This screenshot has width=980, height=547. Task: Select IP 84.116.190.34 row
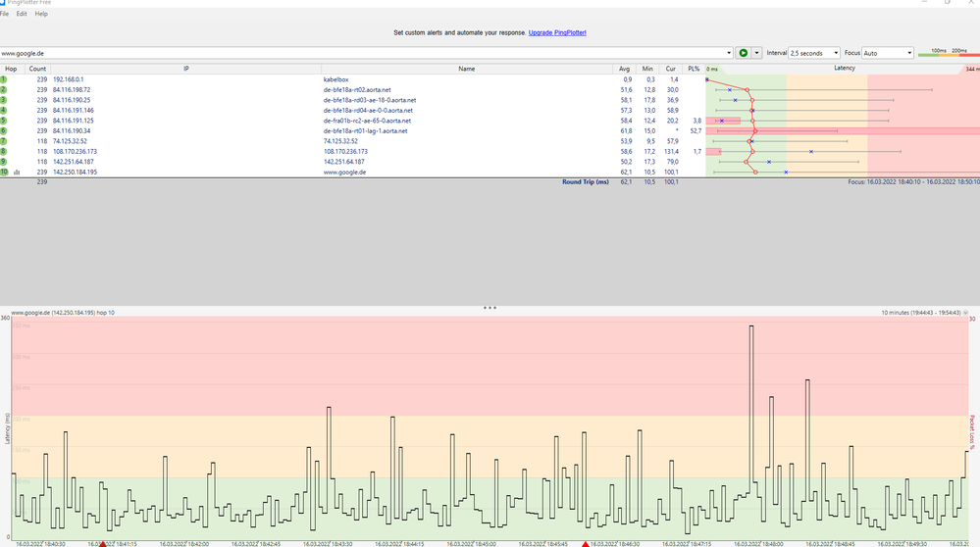click(72, 131)
